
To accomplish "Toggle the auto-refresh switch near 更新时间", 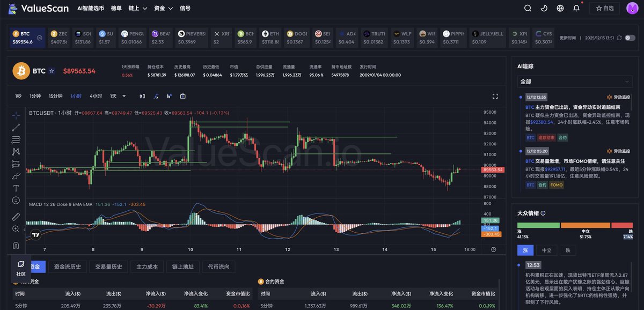I will point(630,38).
